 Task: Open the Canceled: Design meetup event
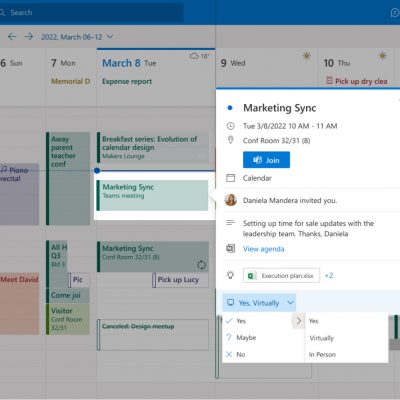(153, 335)
